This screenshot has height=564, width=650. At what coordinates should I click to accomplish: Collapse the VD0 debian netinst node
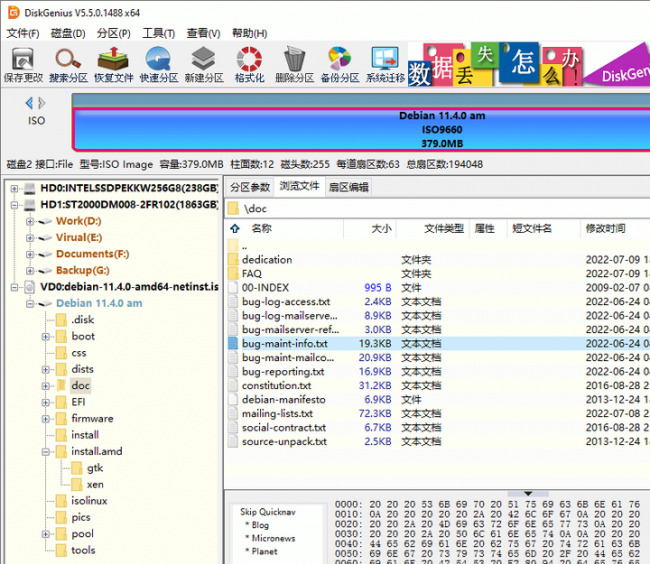click(15, 287)
